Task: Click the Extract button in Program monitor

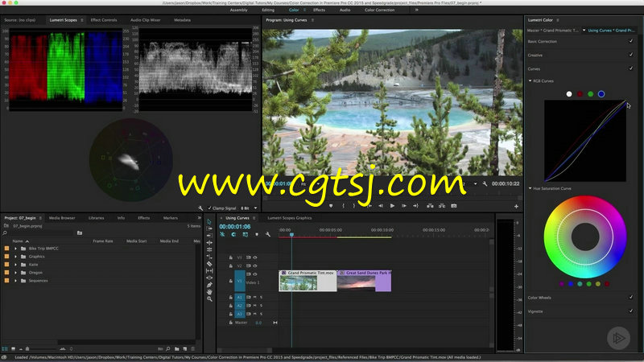Action: (442, 206)
